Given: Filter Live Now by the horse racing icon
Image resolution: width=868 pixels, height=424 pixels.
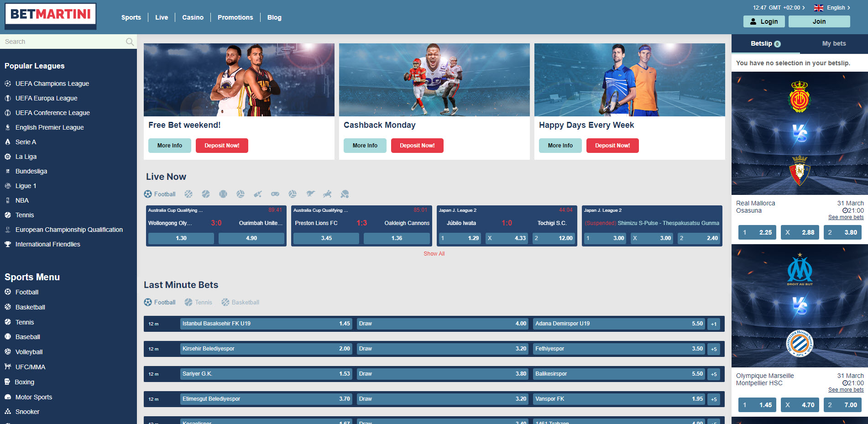Looking at the screenshot, I should 327,194.
